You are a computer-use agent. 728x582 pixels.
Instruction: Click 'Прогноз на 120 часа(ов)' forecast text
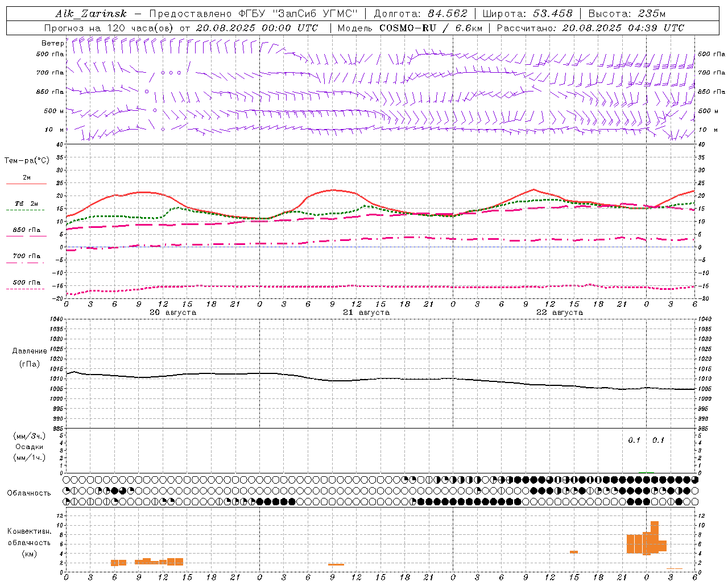(x=110, y=28)
